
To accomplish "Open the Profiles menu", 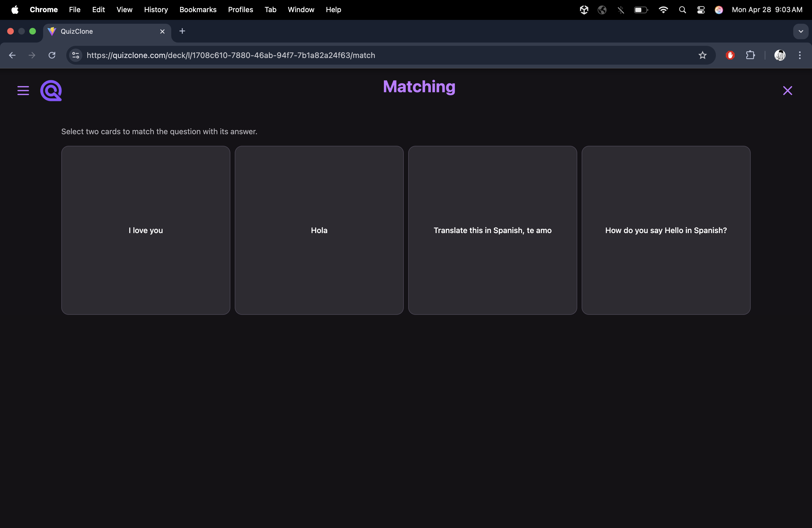I will tap(241, 10).
